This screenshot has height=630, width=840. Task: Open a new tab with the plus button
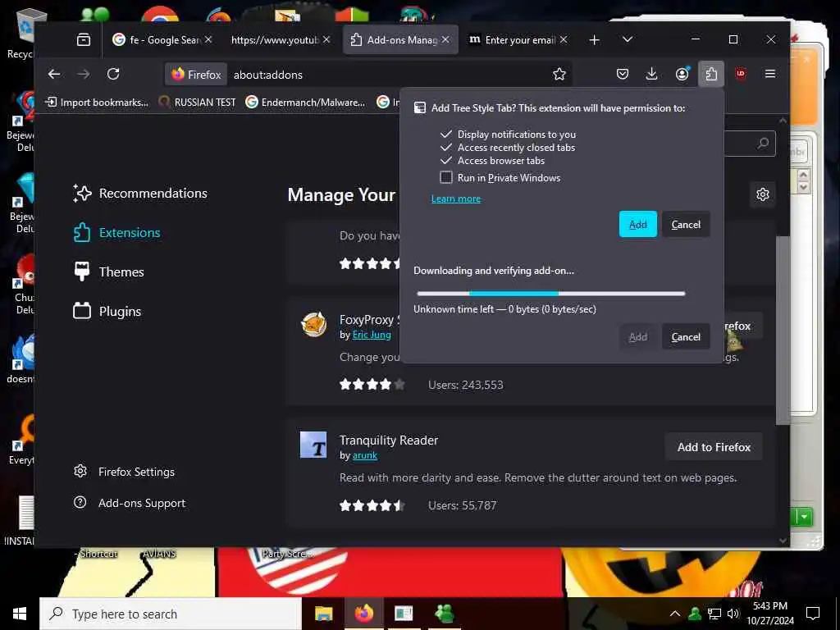click(x=594, y=39)
